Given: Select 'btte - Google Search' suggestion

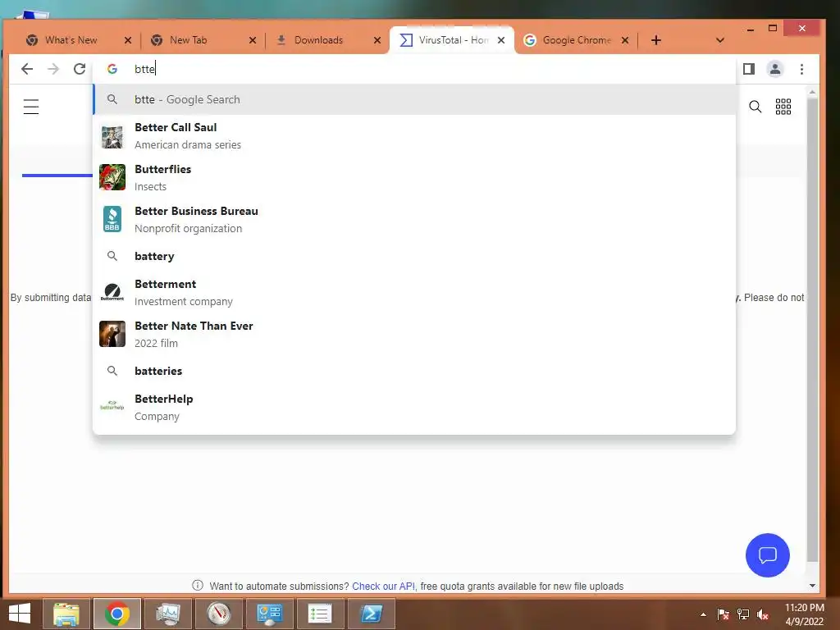Looking at the screenshot, I should coord(414,99).
